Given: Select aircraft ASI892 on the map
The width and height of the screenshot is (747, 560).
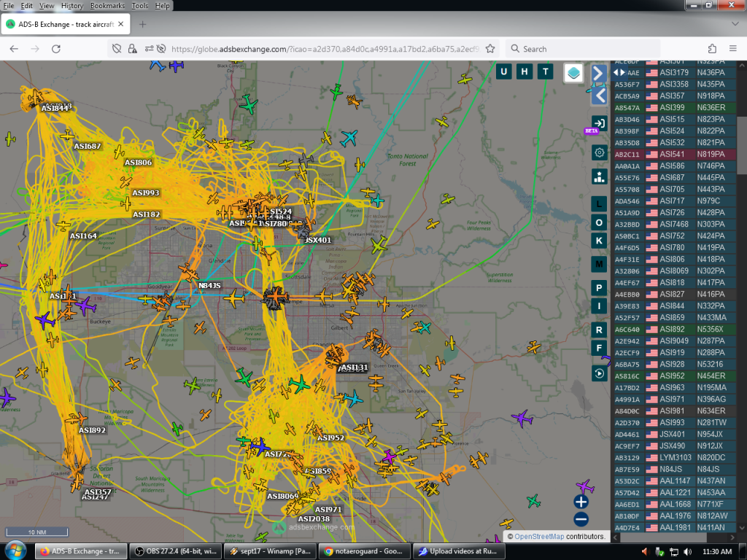Looking at the screenshot, I should pos(92,430).
